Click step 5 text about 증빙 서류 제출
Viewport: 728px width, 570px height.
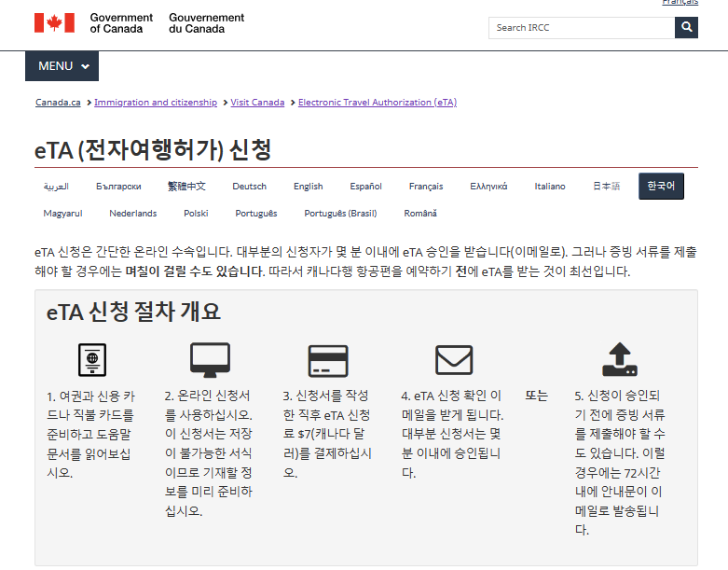point(620,463)
